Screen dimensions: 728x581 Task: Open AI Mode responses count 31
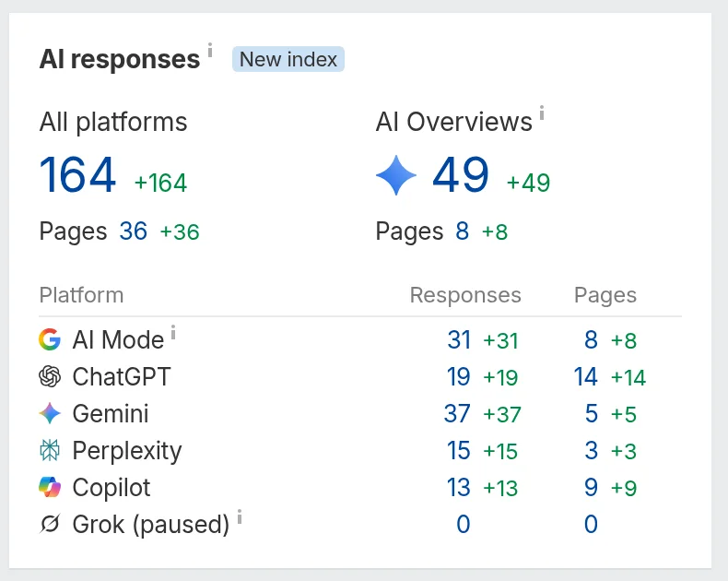pos(459,339)
